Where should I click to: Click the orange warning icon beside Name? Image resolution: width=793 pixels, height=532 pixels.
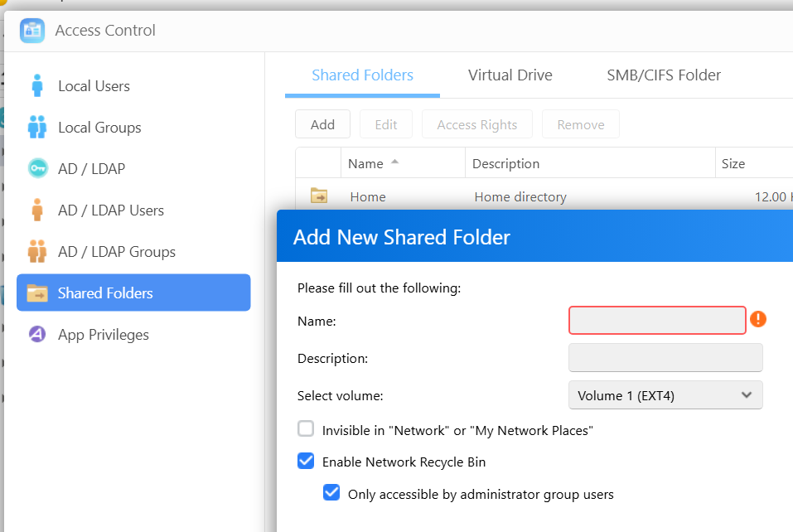click(x=757, y=319)
